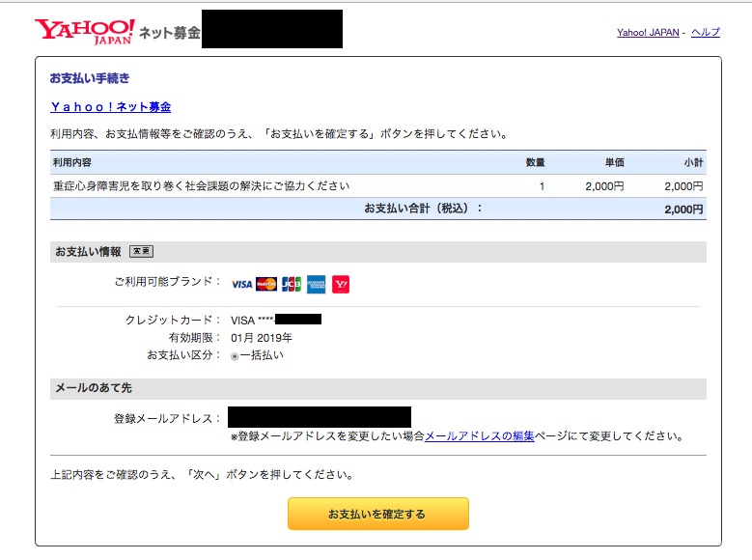This screenshot has width=752, height=560.
Task: Click the MasterCard brand icon
Action: pyautogui.click(x=266, y=284)
